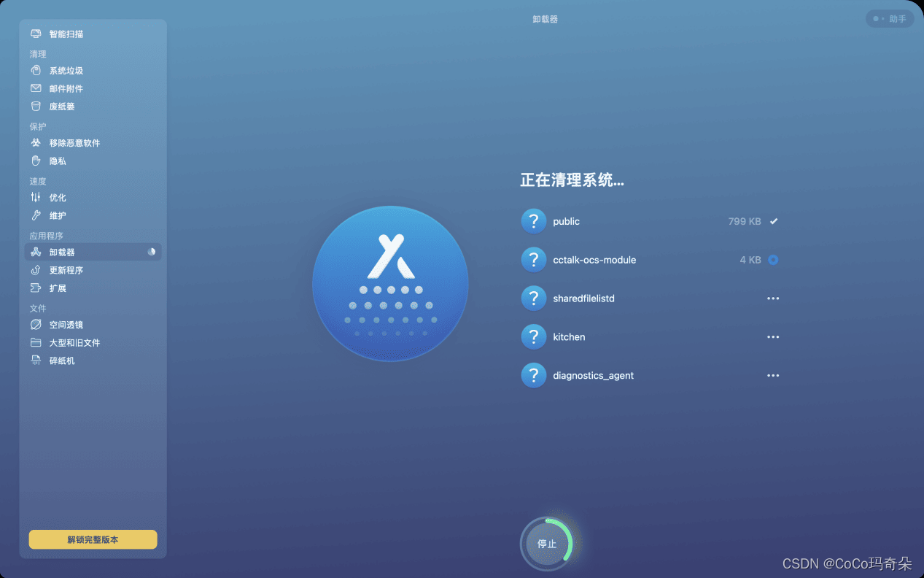Click the question mark icon beside public
The width and height of the screenshot is (924, 578).
tap(534, 221)
